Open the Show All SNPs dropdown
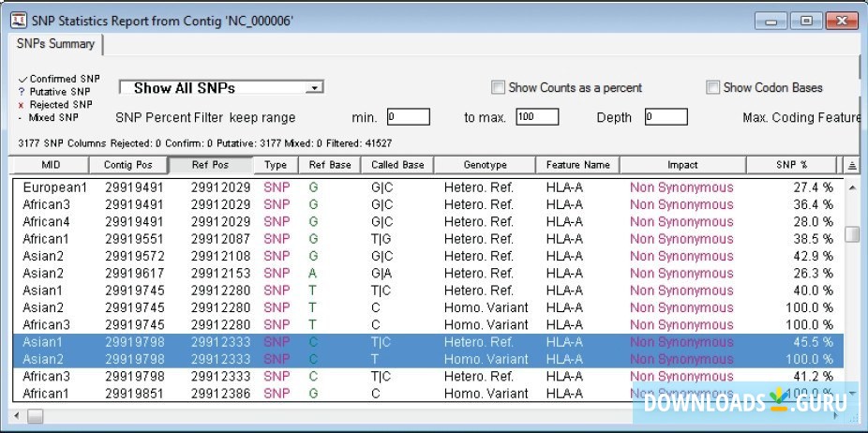This screenshot has height=433, width=868. click(x=316, y=88)
